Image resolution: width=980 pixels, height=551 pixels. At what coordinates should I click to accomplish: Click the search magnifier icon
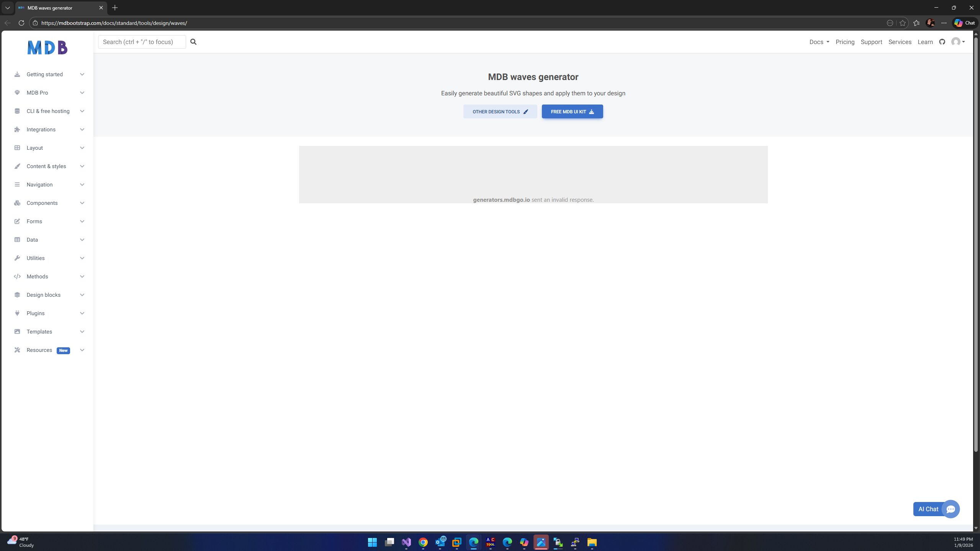(x=193, y=41)
